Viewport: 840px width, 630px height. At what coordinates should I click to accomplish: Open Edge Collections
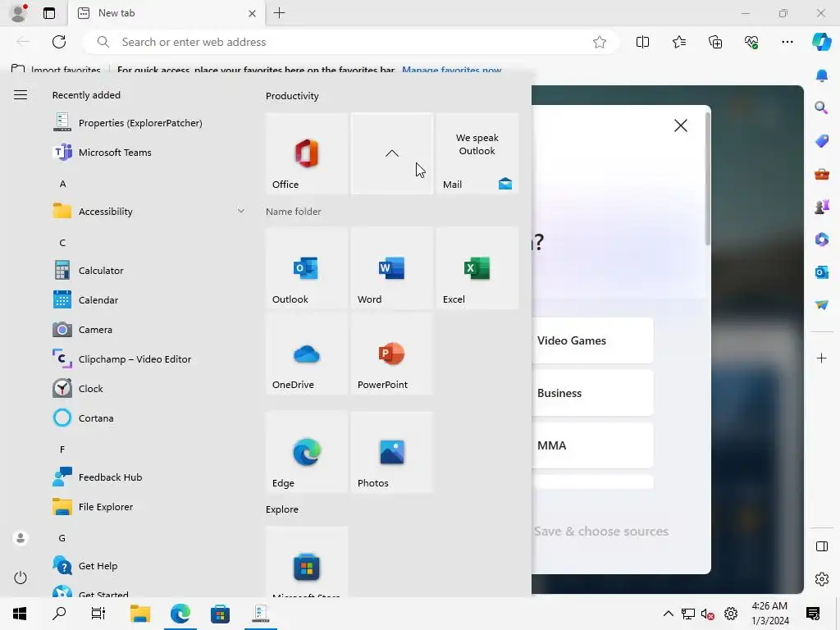pos(715,42)
